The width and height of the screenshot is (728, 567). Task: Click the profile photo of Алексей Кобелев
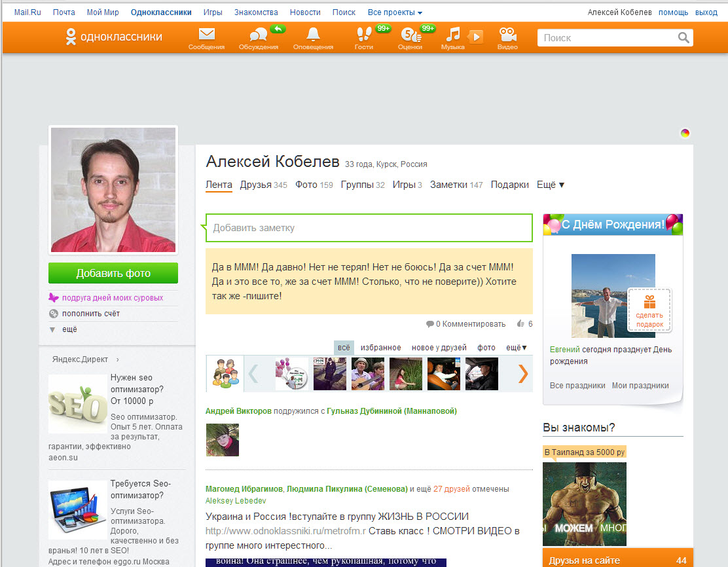click(113, 190)
